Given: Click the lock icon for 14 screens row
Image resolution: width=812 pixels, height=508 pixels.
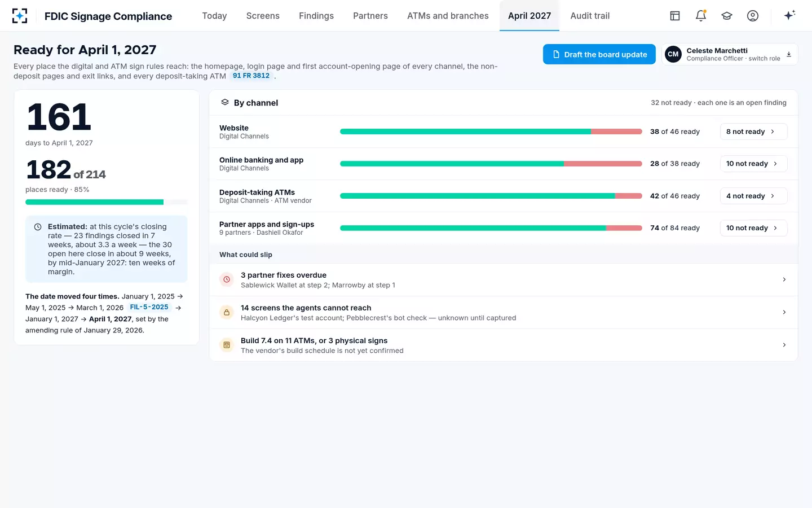Looking at the screenshot, I should (x=227, y=312).
